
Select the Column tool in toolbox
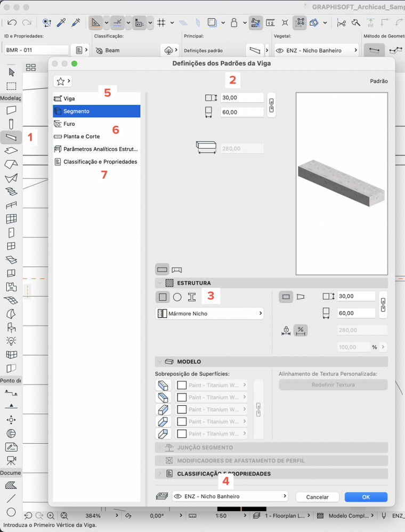click(11, 124)
